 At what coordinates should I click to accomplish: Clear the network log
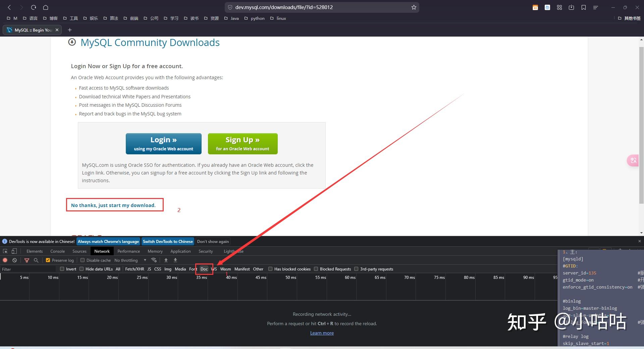(14, 260)
